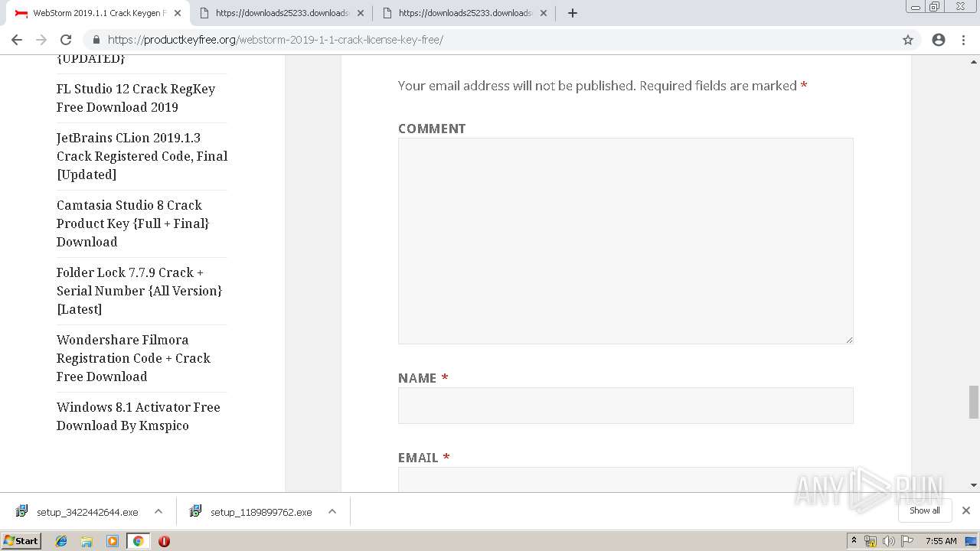Switch to the second tab downloads25233
Screen dimensions: 980x551
(281, 13)
